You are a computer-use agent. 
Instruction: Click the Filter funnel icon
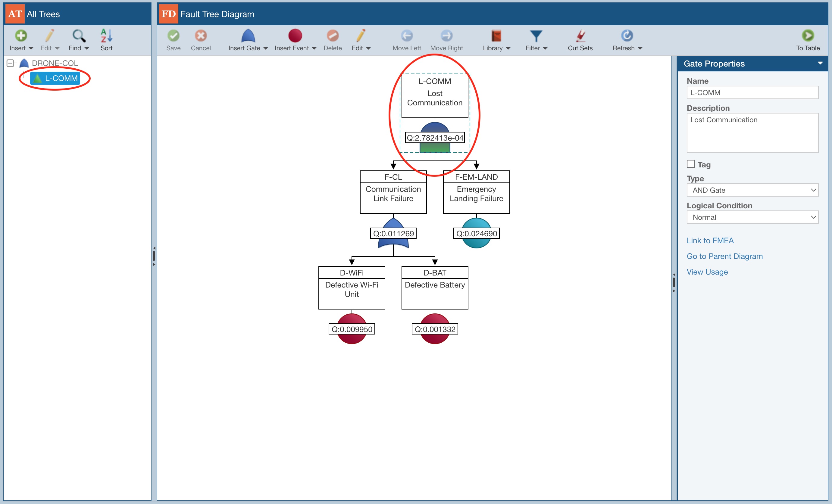(536, 36)
